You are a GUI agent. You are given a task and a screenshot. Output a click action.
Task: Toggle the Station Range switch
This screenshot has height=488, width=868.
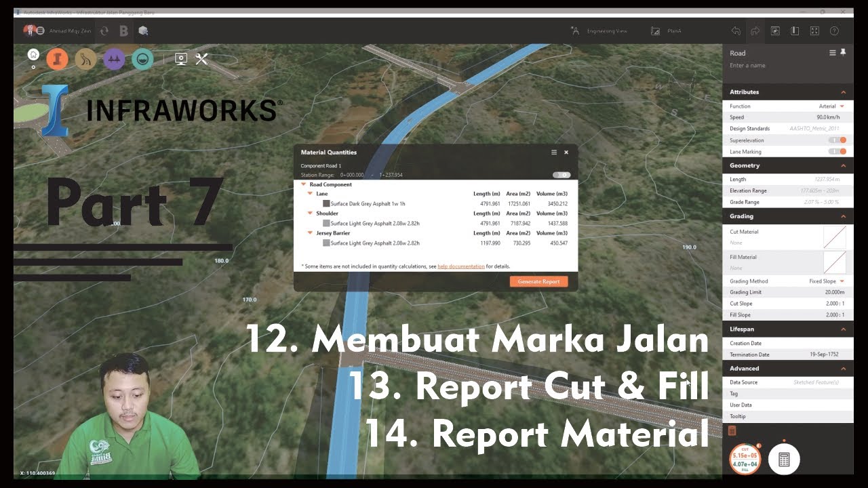pos(561,175)
